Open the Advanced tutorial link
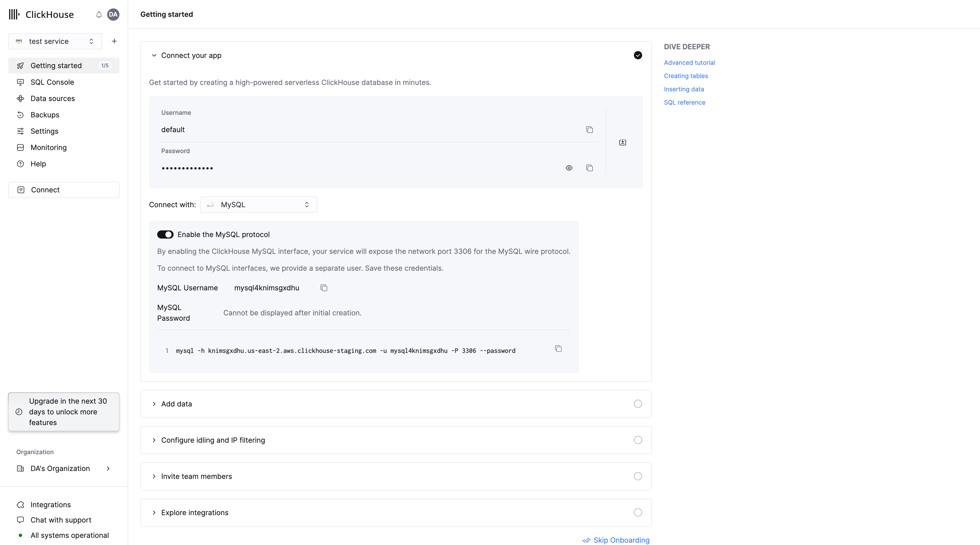The width and height of the screenshot is (980, 545). click(689, 62)
